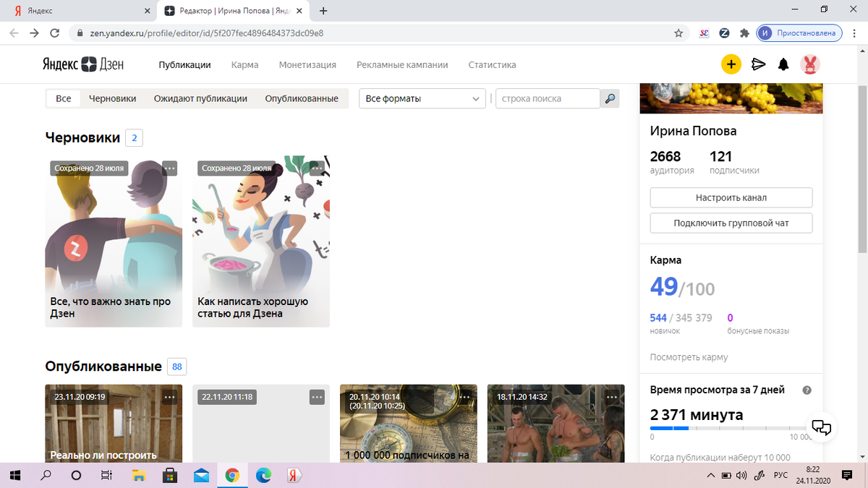Image resolution: width=868 pixels, height=488 pixels.
Task: Click the 'Приостановлена' profile button
Action: click(800, 33)
